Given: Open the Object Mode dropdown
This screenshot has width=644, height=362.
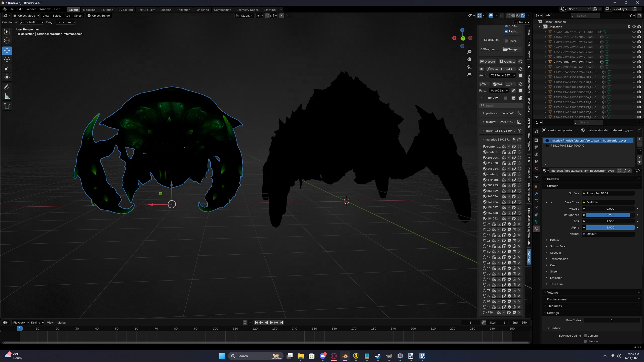Looking at the screenshot, I should tap(26, 16).
